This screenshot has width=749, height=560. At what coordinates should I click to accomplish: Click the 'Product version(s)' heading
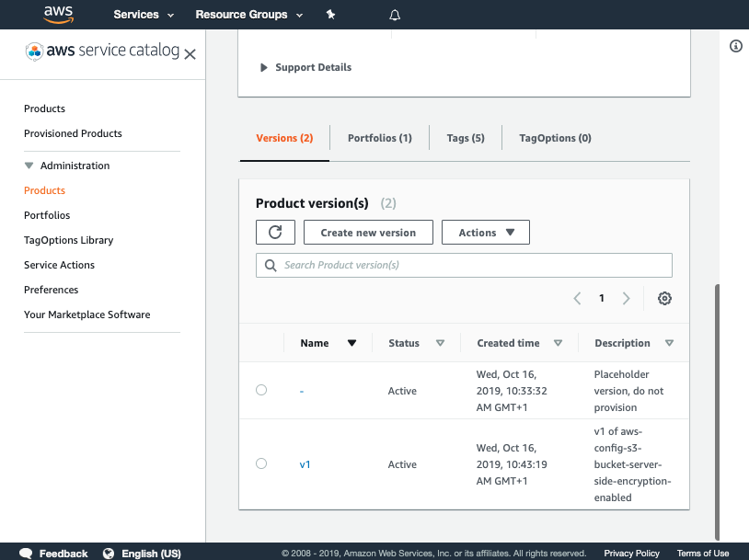[312, 203]
